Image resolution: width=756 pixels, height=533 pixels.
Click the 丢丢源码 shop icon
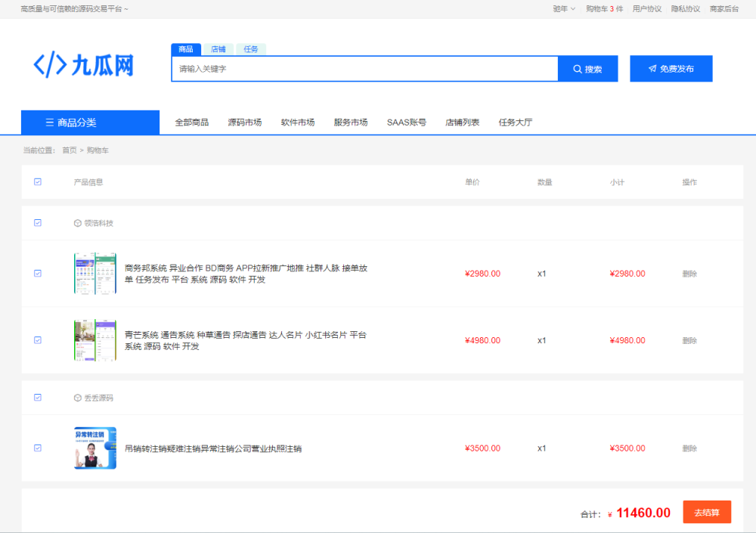(x=77, y=398)
